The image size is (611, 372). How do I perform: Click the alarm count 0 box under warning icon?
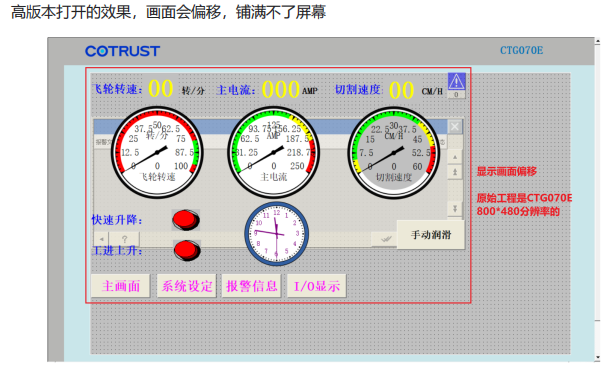(456, 95)
